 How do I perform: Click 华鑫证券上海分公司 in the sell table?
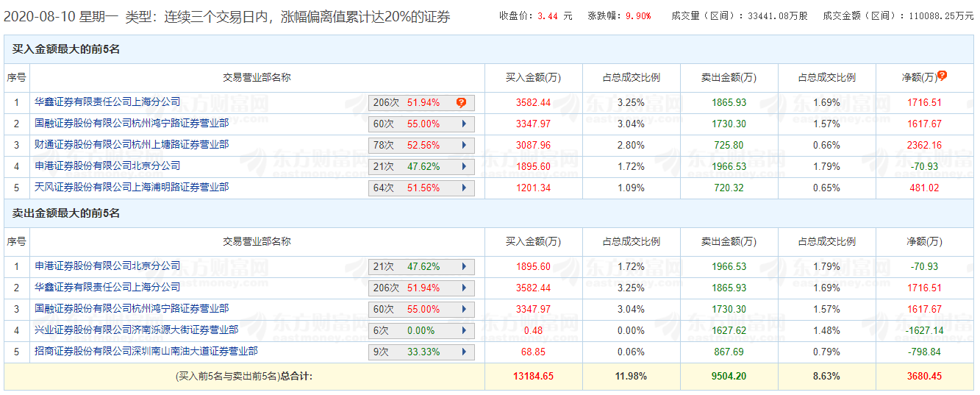(x=107, y=288)
